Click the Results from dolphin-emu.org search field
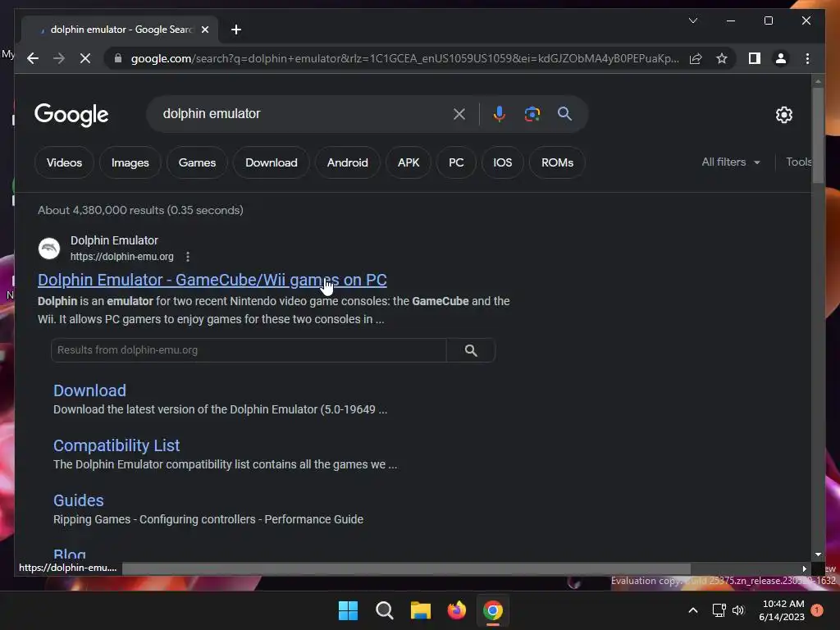Image resolution: width=840 pixels, height=630 pixels. coord(249,349)
